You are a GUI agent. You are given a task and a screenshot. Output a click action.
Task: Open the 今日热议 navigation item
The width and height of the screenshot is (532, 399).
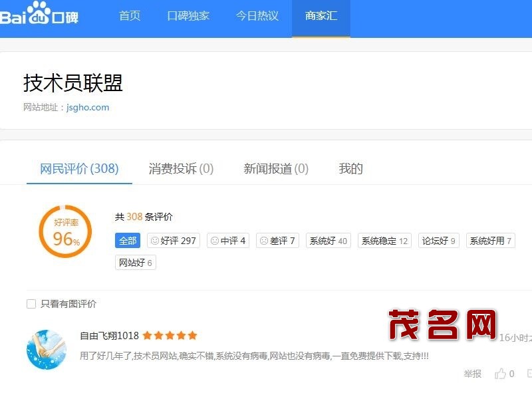[257, 16]
